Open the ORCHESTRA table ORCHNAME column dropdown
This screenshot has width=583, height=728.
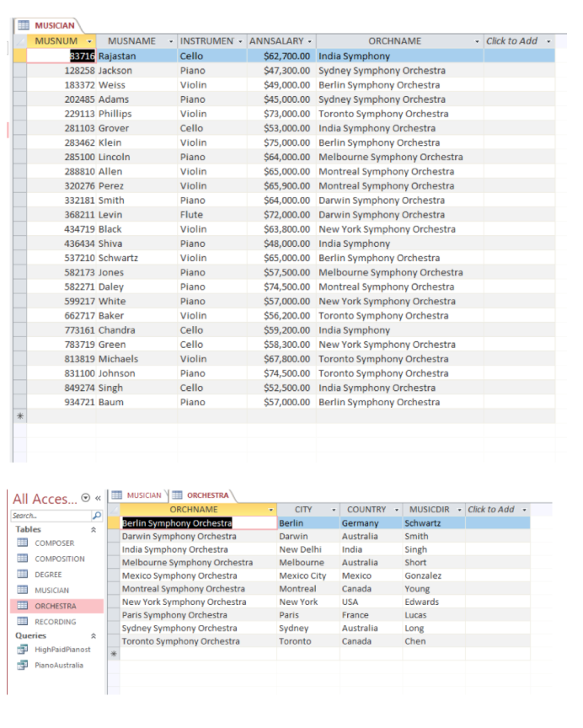point(271,510)
